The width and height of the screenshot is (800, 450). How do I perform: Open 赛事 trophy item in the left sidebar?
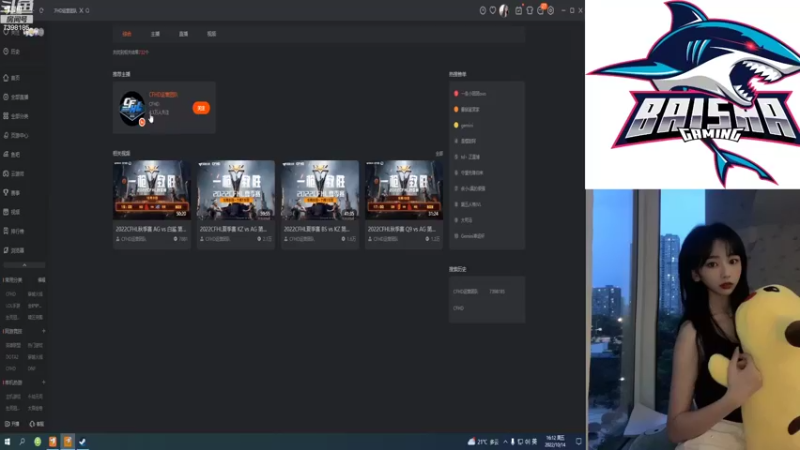12,192
